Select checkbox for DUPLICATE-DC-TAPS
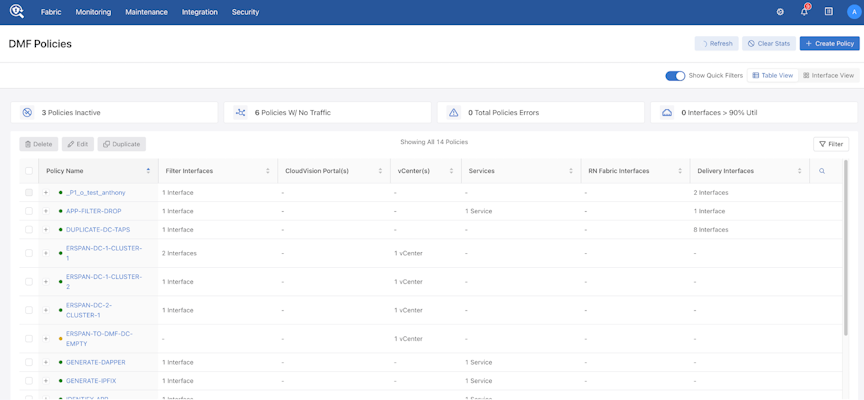This screenshot has height=400, width=864. click(x=29, y=229)
